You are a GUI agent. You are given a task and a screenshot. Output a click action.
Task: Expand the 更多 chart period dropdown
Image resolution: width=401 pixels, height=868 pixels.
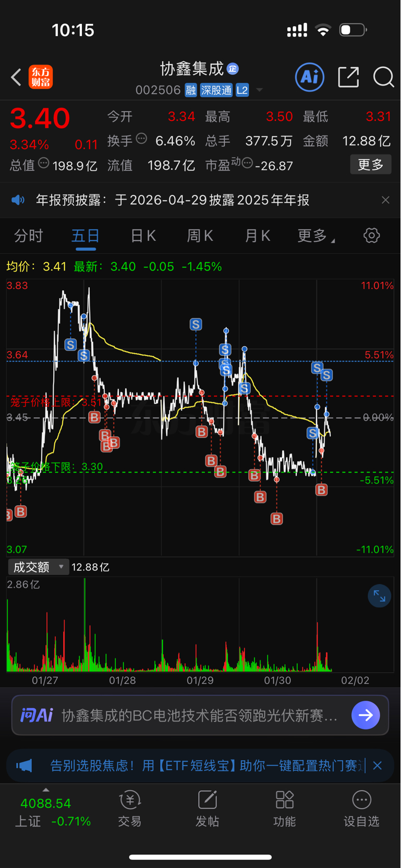coord(316,236)
